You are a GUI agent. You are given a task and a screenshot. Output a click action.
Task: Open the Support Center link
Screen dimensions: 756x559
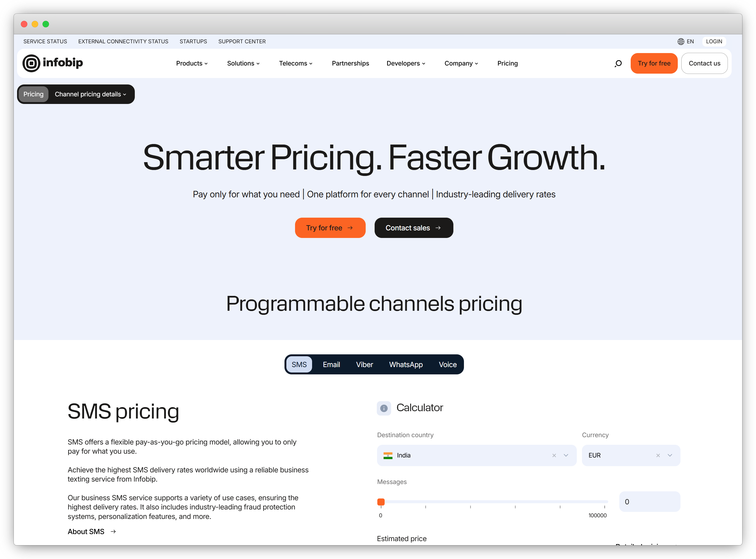point(242,41)
